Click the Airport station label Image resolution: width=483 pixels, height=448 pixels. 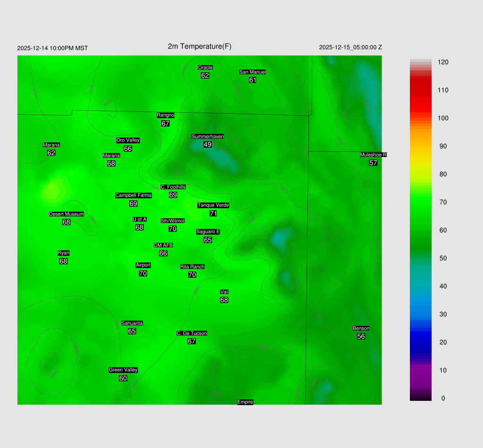143,265
